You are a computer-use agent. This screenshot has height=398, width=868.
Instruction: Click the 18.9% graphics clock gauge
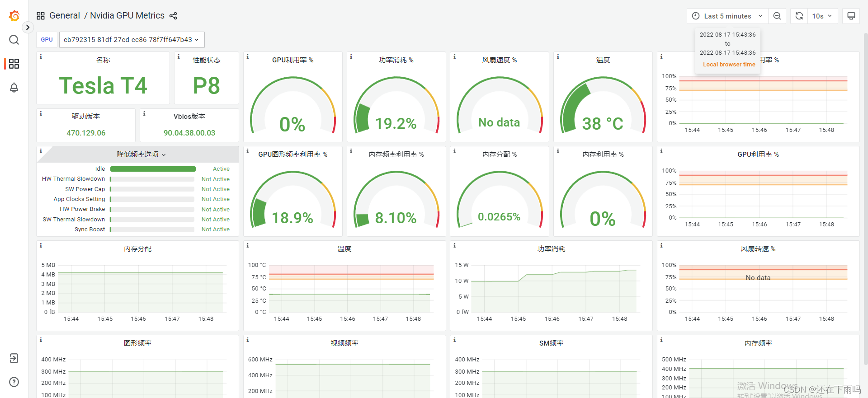pyautogui.click(x=292, y=200)
